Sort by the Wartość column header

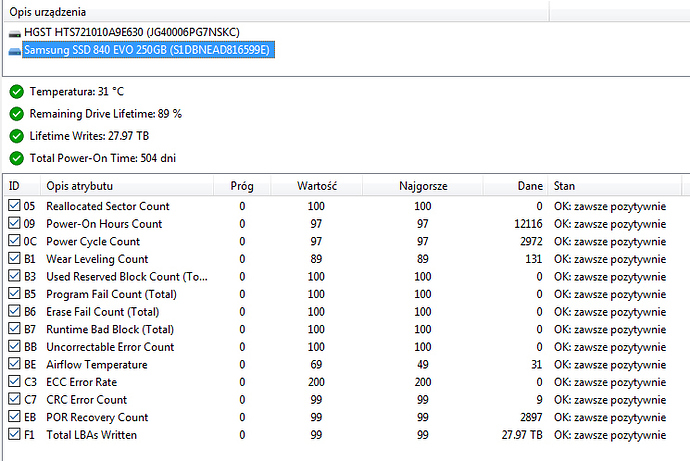(316, 186)
